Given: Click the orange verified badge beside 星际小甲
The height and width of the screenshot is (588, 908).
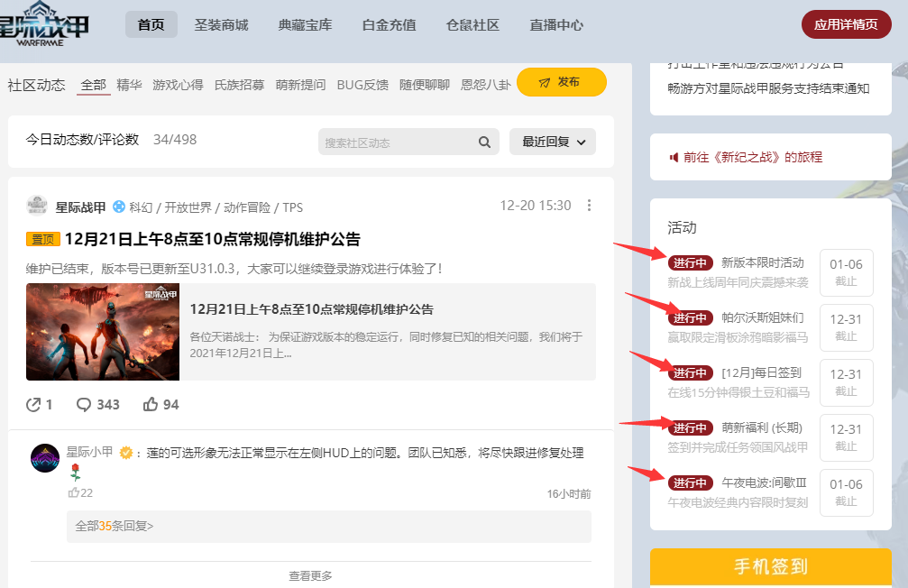Looking at the screenshot, I should coord(125,453).
